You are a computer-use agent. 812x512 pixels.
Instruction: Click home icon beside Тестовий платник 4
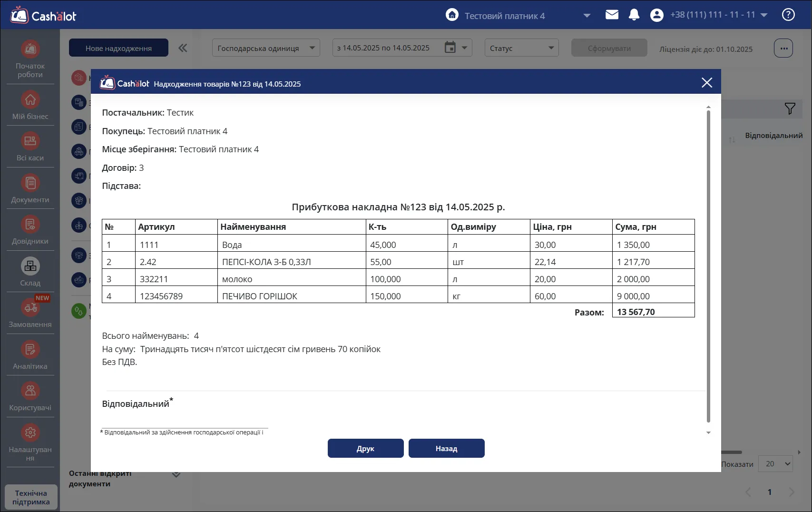coord(452,15)
